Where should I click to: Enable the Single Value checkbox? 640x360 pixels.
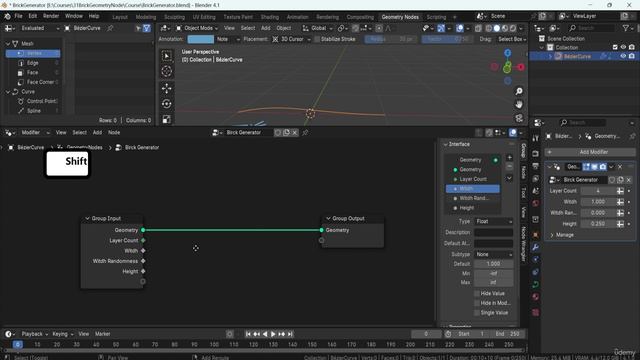477,313
